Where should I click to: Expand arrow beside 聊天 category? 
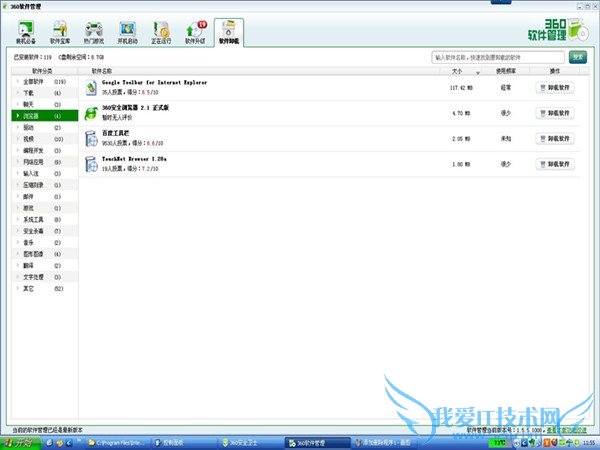[x=18, y=104]
